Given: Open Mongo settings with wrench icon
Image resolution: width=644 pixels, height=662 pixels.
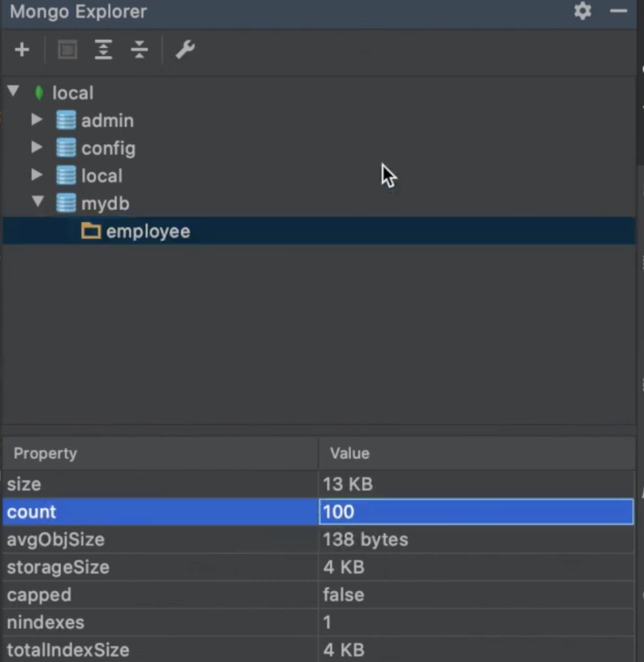Looking at the screenshot, I should pos(185,50).
